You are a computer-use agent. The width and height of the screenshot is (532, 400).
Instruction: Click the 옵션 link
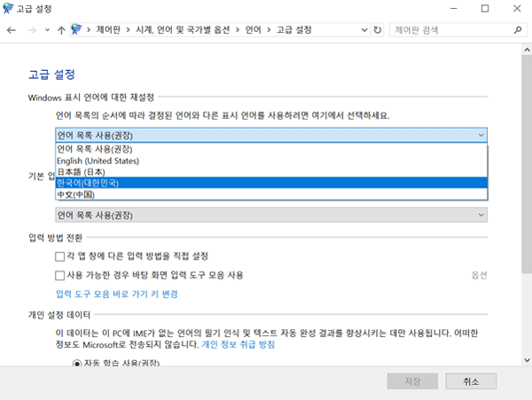click(x=479, y=275)
